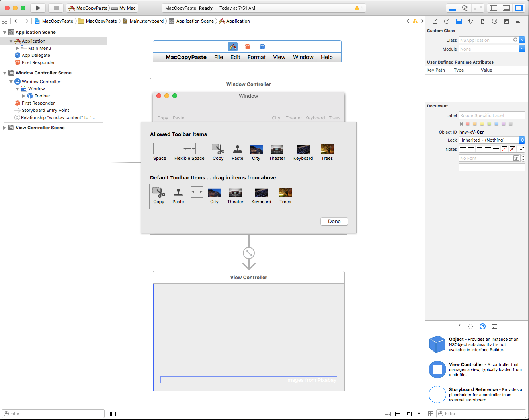The height and width of the screenshot is (420, 529).
Task: Open the Pin constraints tool at canvas bottom
Action: [x=408, y=414]
